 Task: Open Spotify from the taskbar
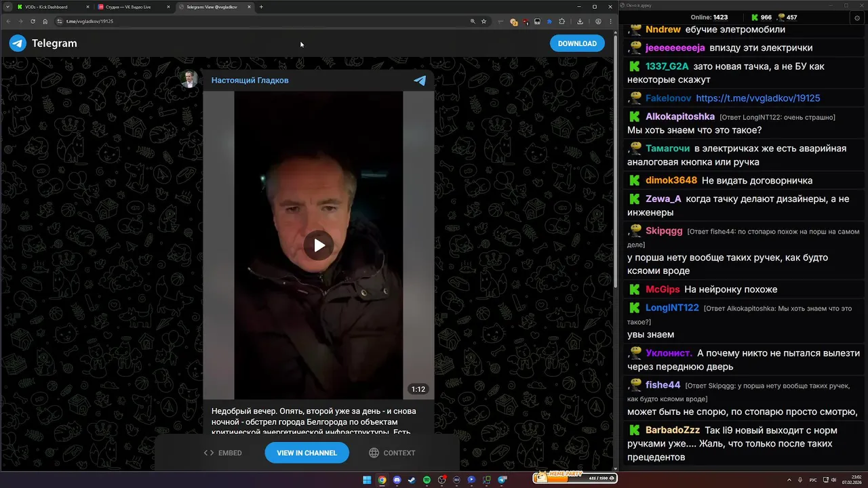click(x=427, y=480)
